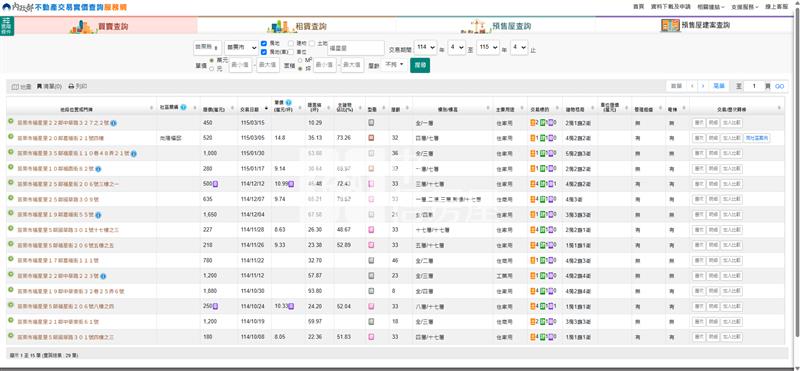Switch to the 租賃查詢 tab
Viewport: 800px width, 371px height.
296,26
